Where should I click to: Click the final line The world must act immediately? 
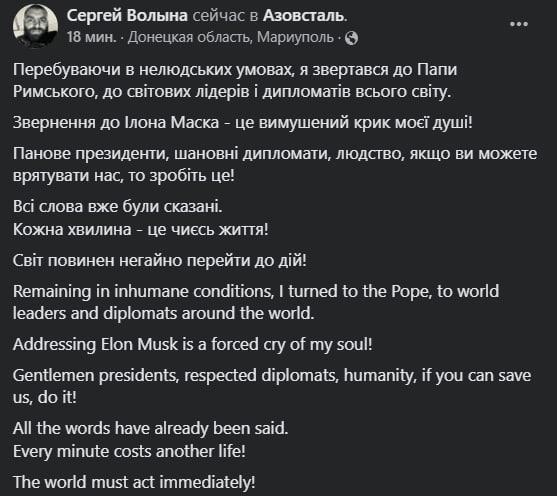tap(134, 482)
